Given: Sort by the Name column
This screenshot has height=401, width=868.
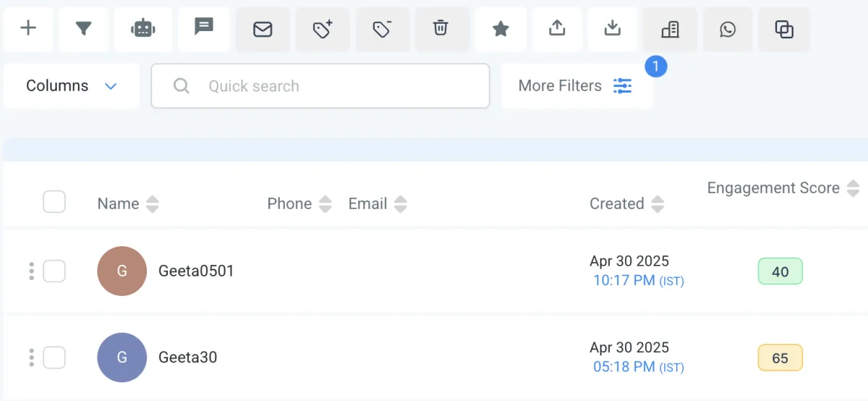Looking at the screenshot, I should 152,204.
